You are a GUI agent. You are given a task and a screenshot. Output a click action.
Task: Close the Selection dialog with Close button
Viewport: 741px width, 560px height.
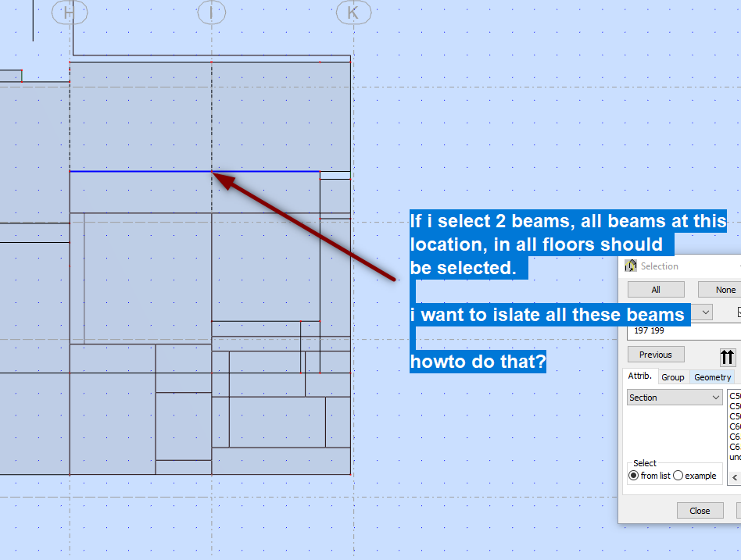700,510
